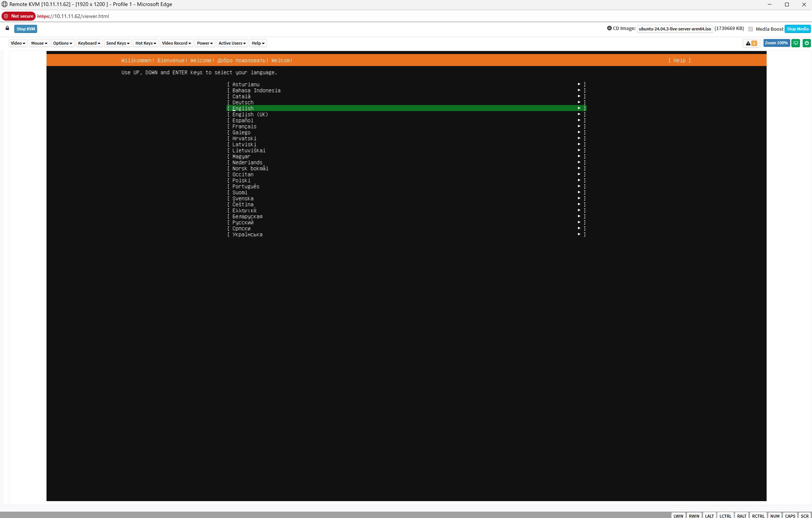
Task: Select the Français language entry
Action: click(244, 126)
